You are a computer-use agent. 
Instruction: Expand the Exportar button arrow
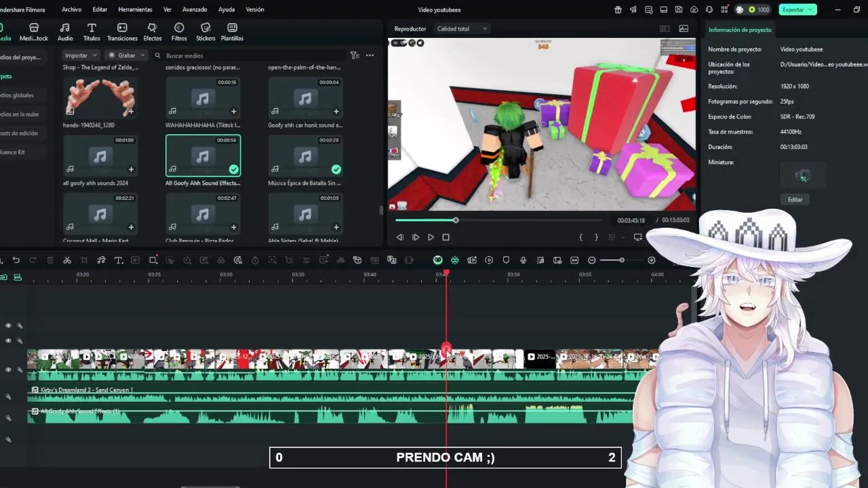pyautogui.click(x=811, y=9)
